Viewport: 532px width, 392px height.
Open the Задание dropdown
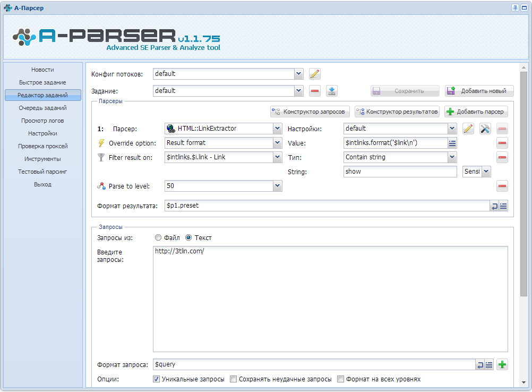coord(298,91)
